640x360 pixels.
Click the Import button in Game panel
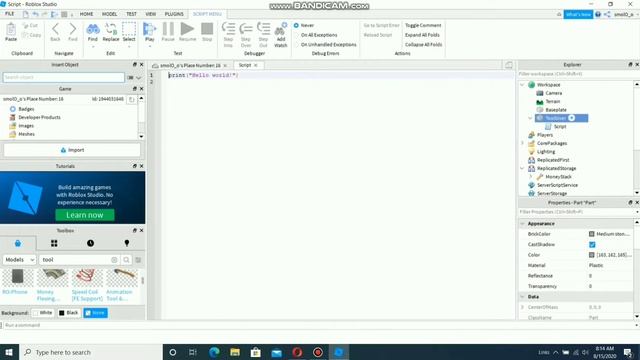click(x=72, y=150)
